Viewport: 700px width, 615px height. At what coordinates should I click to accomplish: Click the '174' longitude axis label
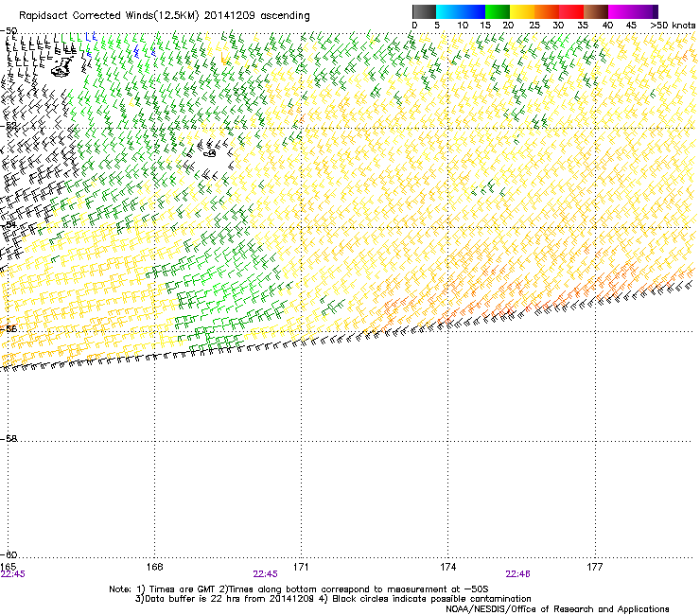[x=447, y=567]
